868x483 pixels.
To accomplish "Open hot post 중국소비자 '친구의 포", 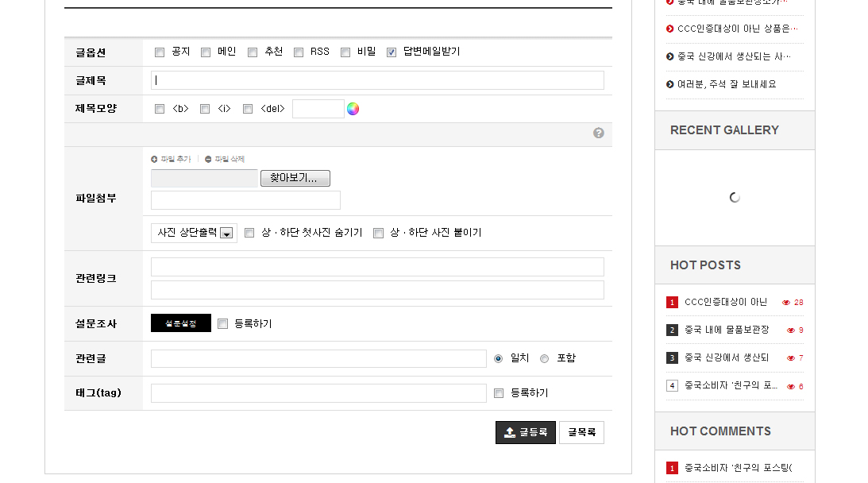I will [x=731, y=385].
